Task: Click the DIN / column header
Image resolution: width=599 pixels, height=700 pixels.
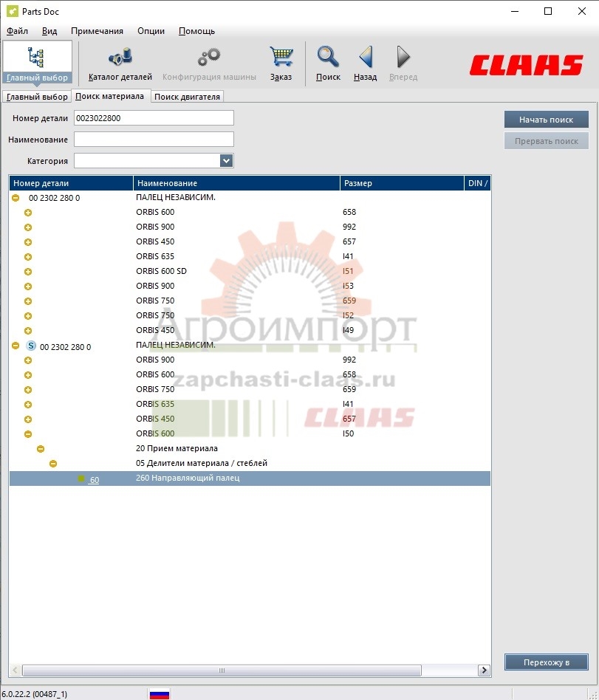Action: pyautogui.click(x=478, y=183)
